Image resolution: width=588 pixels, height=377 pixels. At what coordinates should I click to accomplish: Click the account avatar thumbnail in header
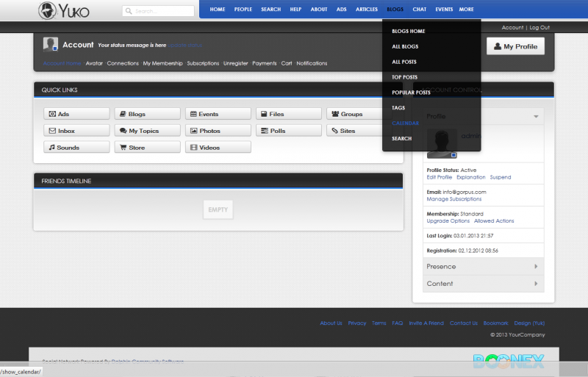pos(50,44)
